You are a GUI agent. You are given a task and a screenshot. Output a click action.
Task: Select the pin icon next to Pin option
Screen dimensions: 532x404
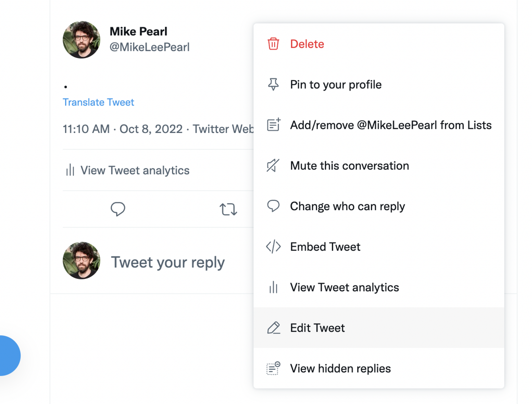click(273, 84)
